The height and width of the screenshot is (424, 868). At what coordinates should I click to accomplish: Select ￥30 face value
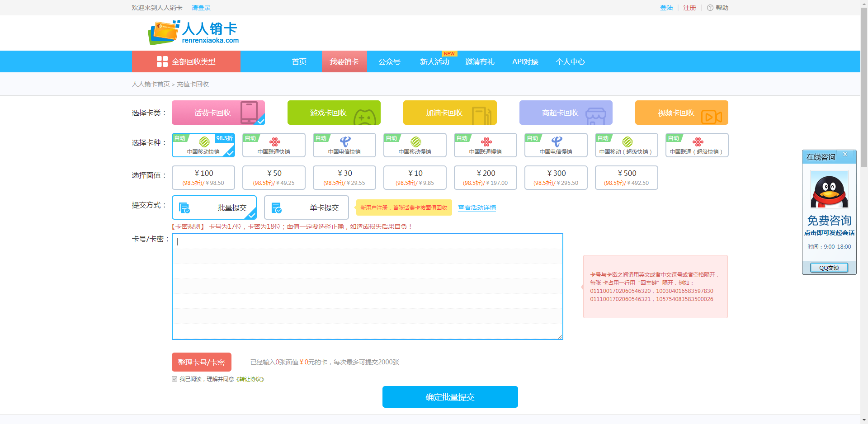coord(344,178)
